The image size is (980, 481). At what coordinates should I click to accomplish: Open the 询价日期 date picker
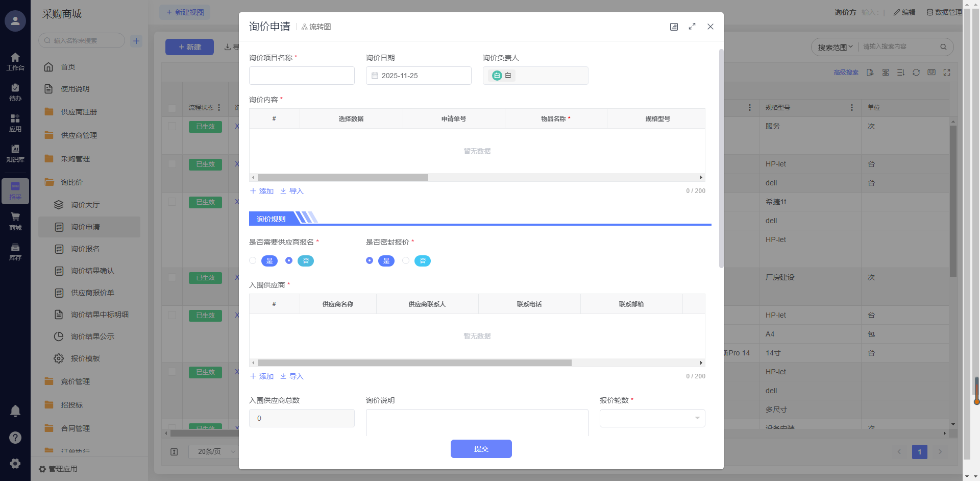coord(419,76)
